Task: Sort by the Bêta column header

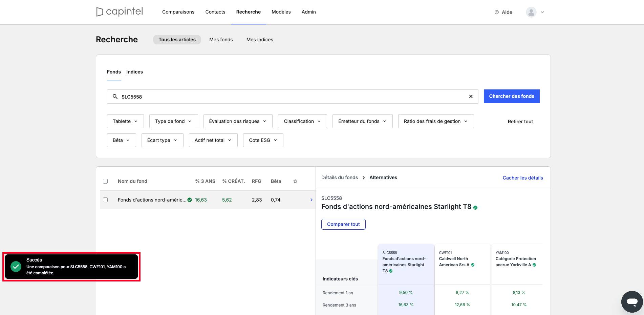Action: point(276,181)
